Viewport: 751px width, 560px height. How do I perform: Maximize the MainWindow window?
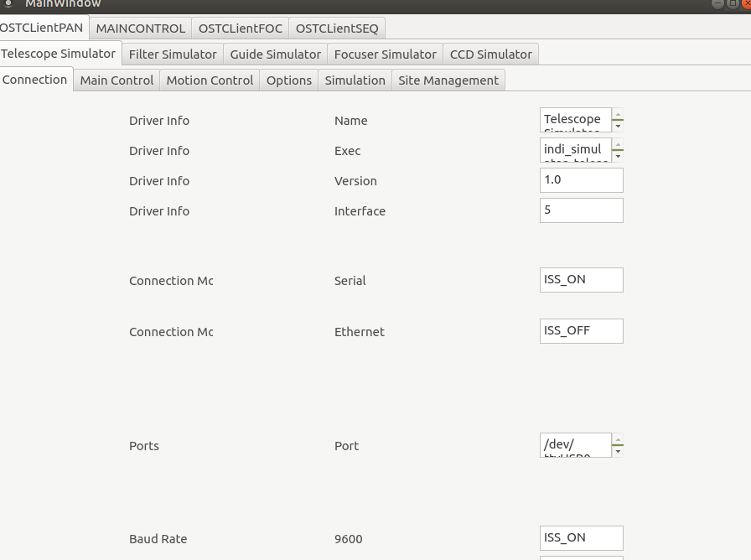pos(732,3)
